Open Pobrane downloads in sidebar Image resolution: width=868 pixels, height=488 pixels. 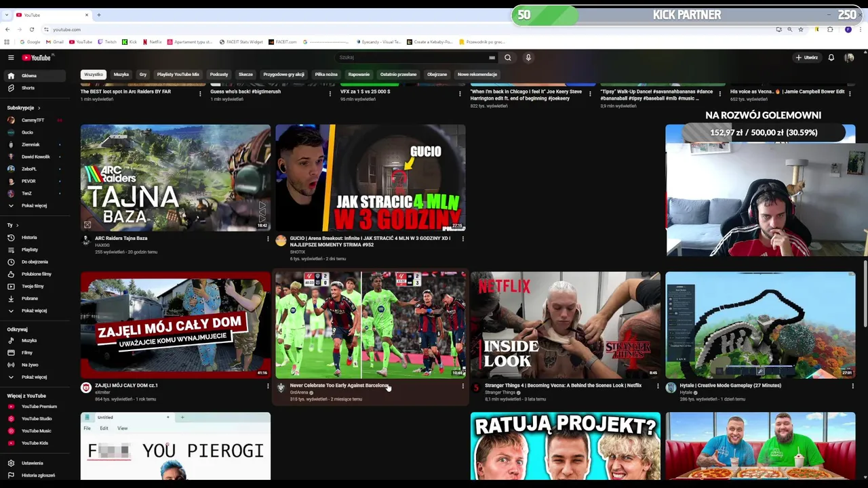coord(34,298)
